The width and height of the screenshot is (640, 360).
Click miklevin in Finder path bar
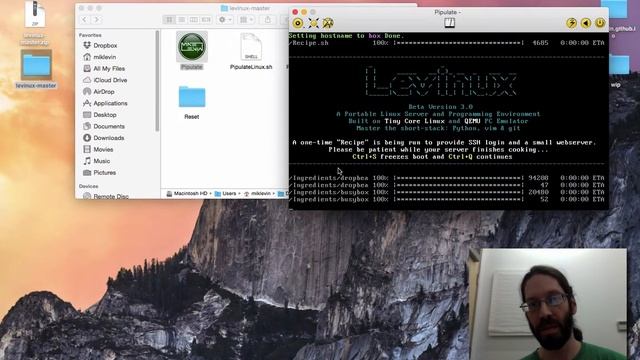[257, 193]
